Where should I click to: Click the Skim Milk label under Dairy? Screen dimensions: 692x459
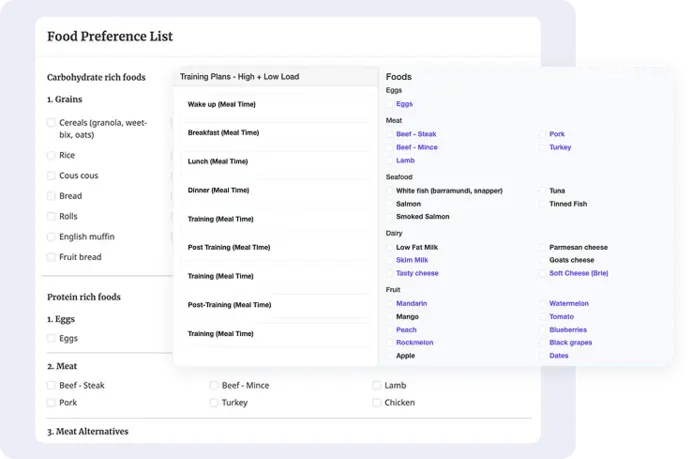(x=414, y=260)
